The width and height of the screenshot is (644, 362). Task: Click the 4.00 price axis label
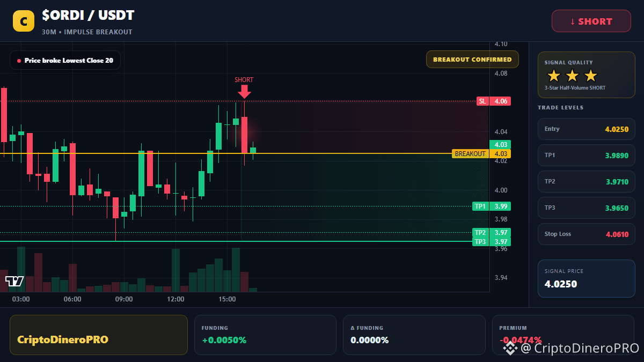pyautogui.click(x=501, y=190)
